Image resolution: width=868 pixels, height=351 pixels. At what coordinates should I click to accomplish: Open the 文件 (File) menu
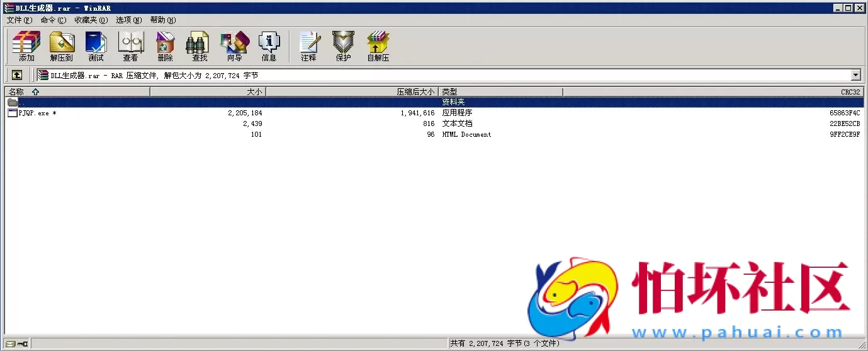pos(19,20)
